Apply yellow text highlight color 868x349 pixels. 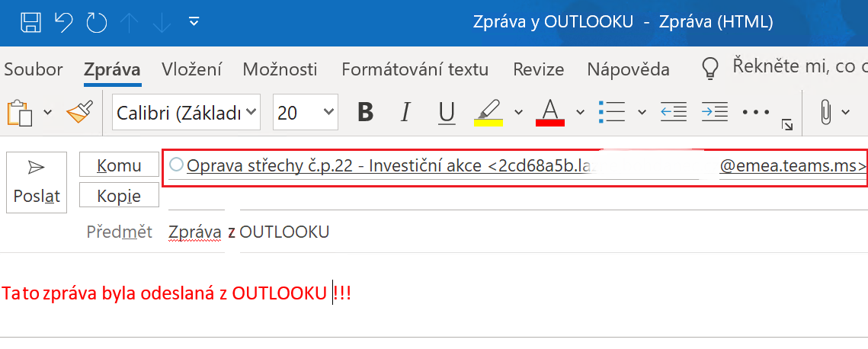(x=488, y=112)
